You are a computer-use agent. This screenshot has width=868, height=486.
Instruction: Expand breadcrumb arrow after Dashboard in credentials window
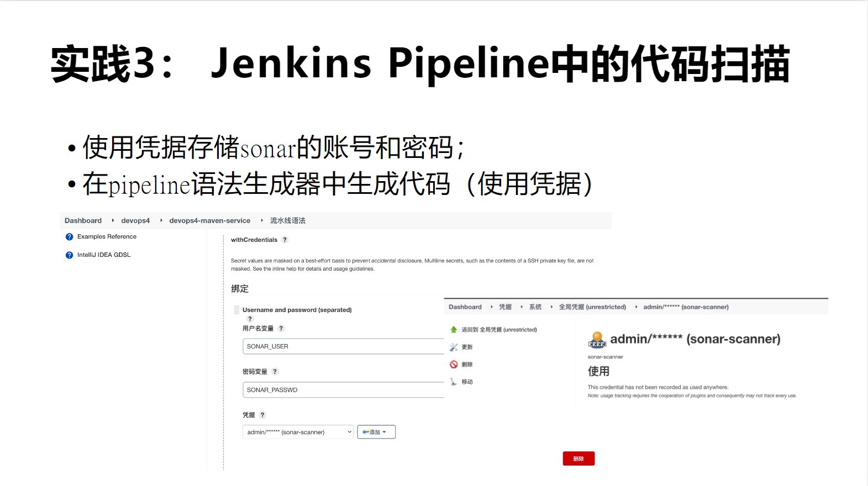(x=492, y=307)
